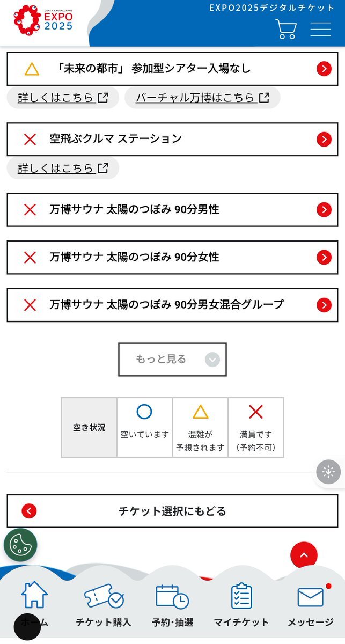Image resolution: width=345 pixels, height=644 pixels.
Task: Select 万博サウナ 太陽のつぼみ 90分男性
Action: [172, 210]
